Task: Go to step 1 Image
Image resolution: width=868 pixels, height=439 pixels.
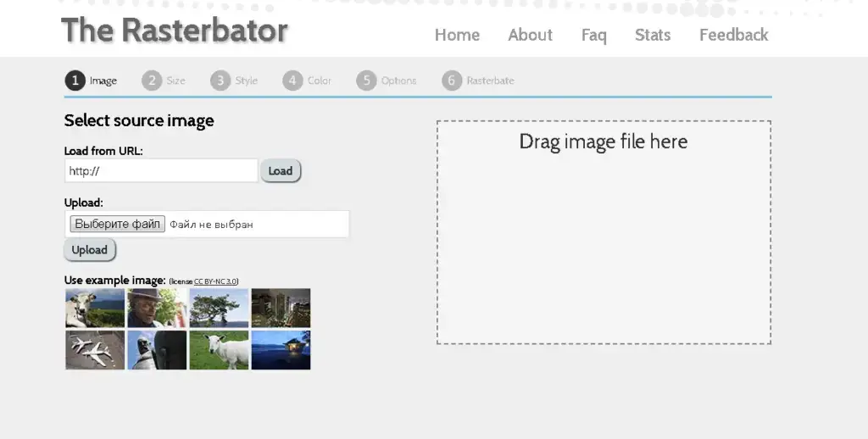Action: click(x=91, y=81)
